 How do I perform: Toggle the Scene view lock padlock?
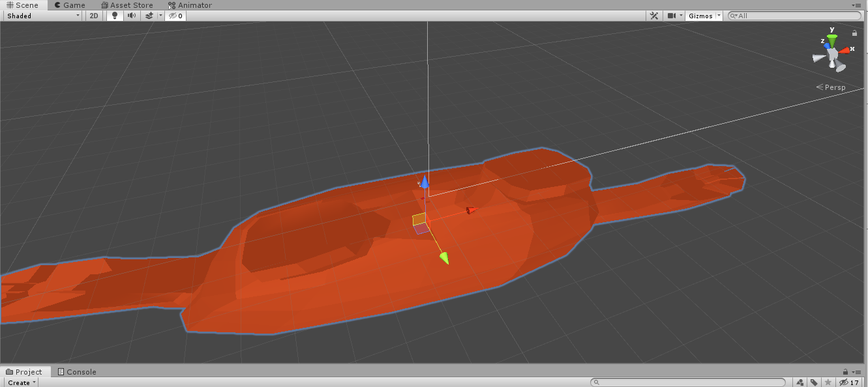point(854,33)
